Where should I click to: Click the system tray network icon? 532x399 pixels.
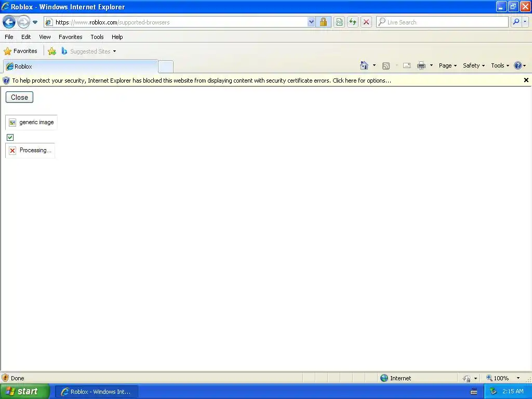coord(493,392)
